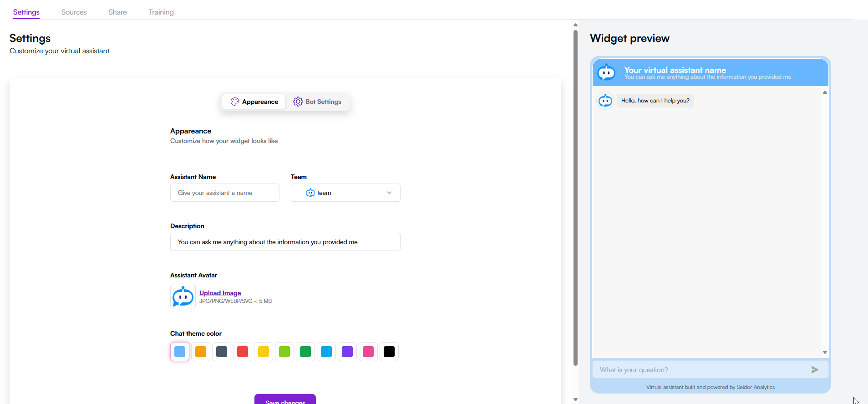Select the orange chat theme color
Image resolution: width=868 pixels, height=404 pixels.
coord(201,352)
